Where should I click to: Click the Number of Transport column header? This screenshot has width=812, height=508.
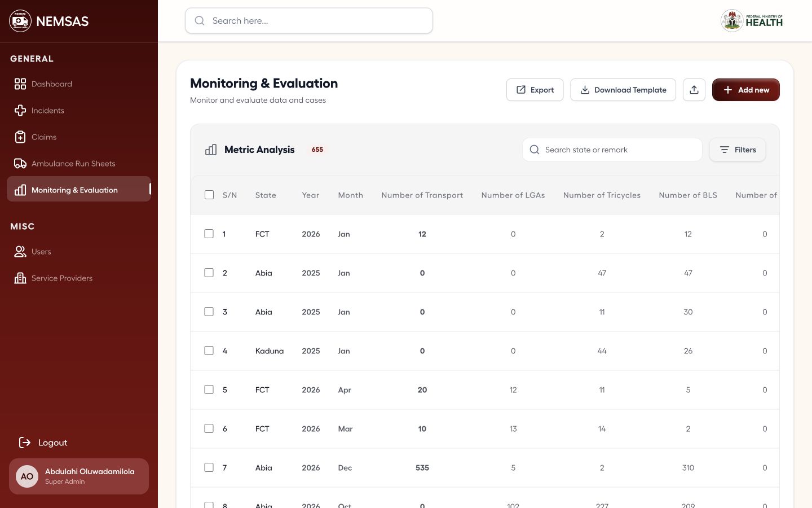422,195
